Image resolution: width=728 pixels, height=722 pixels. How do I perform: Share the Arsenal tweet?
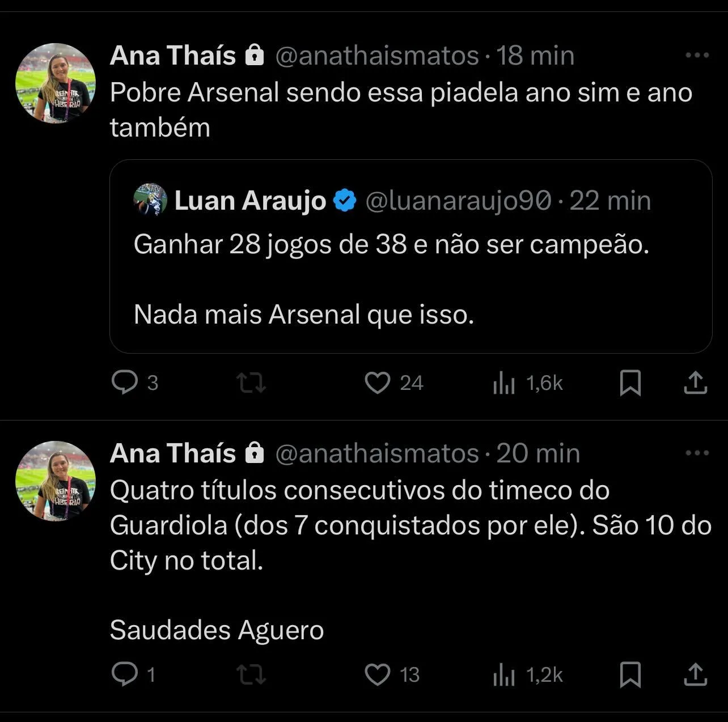coord(696,383)
